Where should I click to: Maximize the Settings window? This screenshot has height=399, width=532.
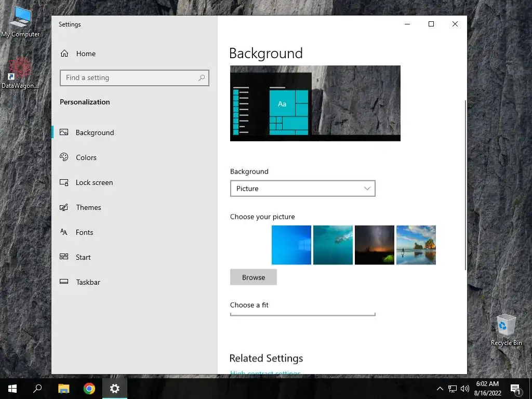431,24
